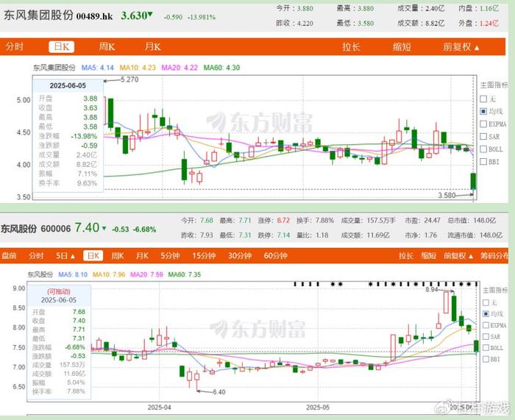
Task: Toggle 均线 checkbox in 00489.hk chart
Action: [483, 111]
